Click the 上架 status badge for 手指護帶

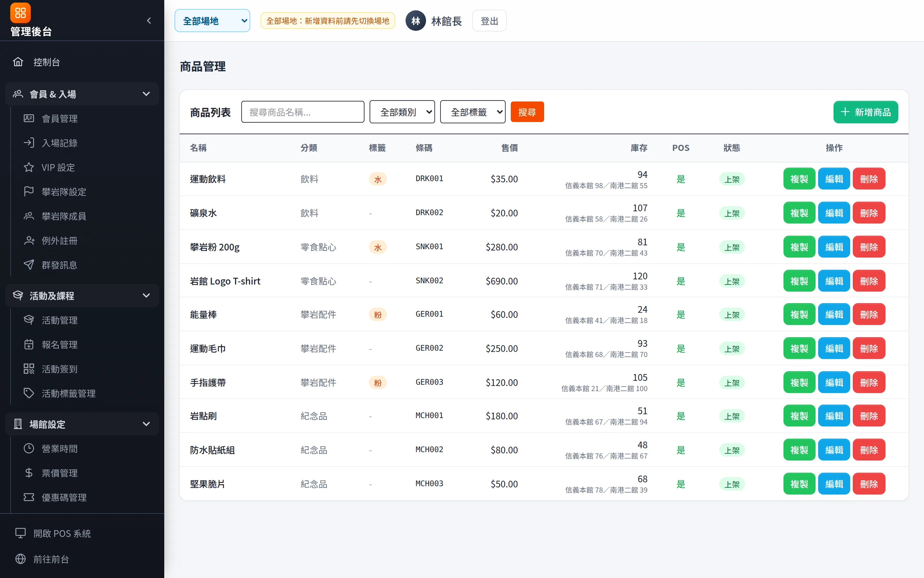pos(732,383)
